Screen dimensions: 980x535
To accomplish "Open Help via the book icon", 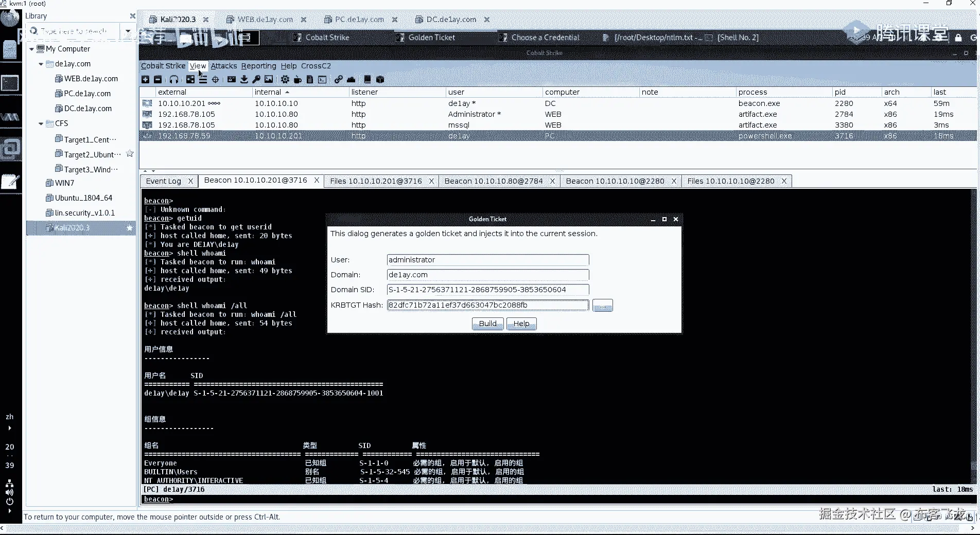I will click(x=367, y=79).
